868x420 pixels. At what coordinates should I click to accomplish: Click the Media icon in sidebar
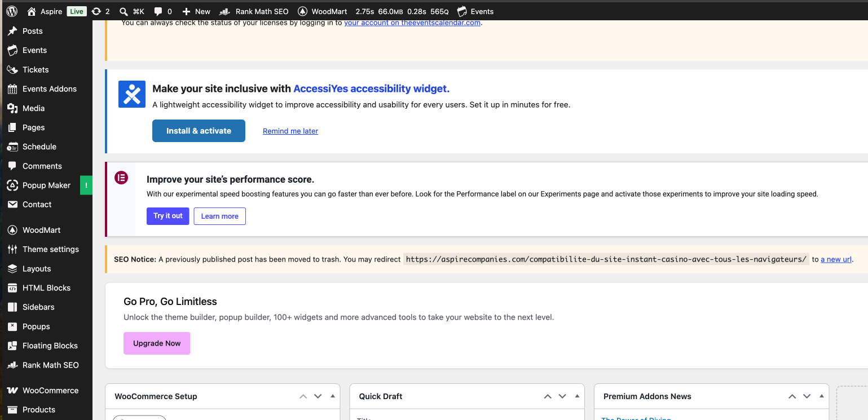click(x=12, y=108)
